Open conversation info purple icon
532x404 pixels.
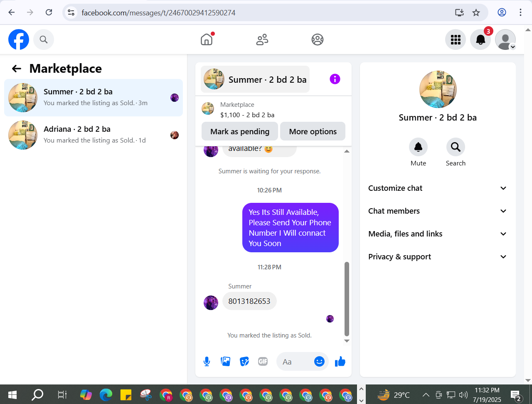[x=335, y=79]
